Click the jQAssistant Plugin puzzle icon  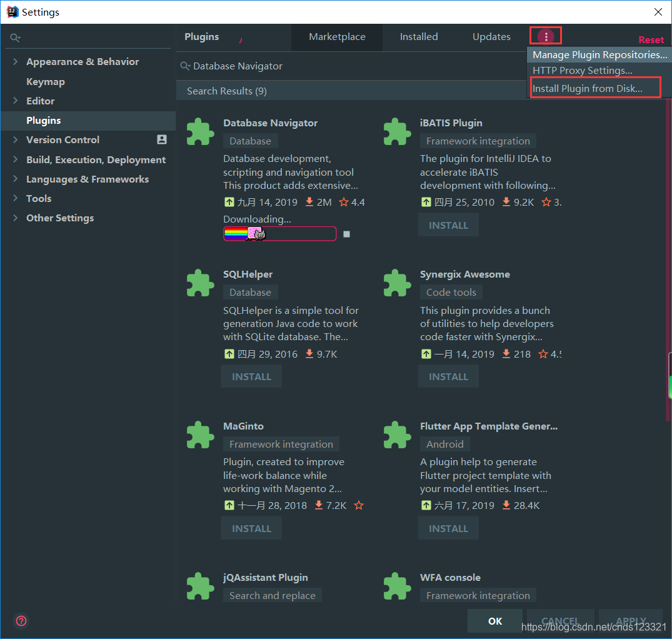[x=200, y=586]
